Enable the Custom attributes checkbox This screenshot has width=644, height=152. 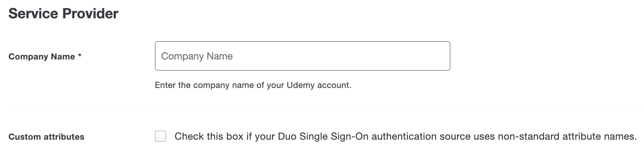coord(160,136)
